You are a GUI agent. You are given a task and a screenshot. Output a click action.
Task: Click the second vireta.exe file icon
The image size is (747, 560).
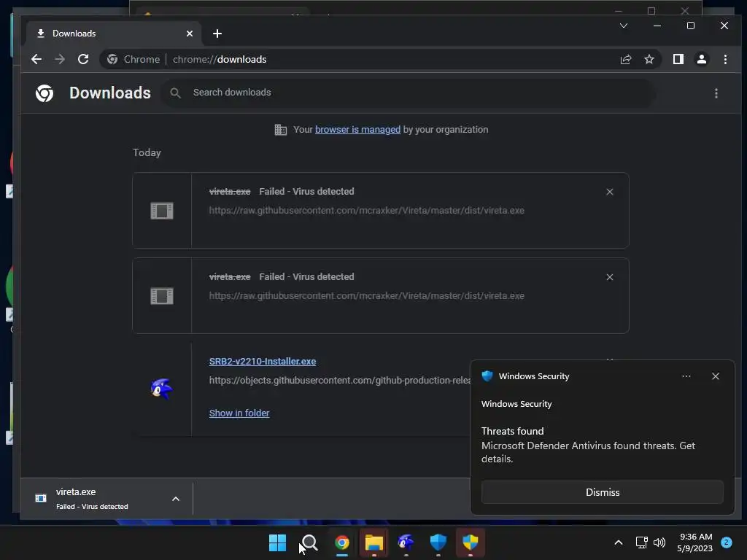click(162, 296)
